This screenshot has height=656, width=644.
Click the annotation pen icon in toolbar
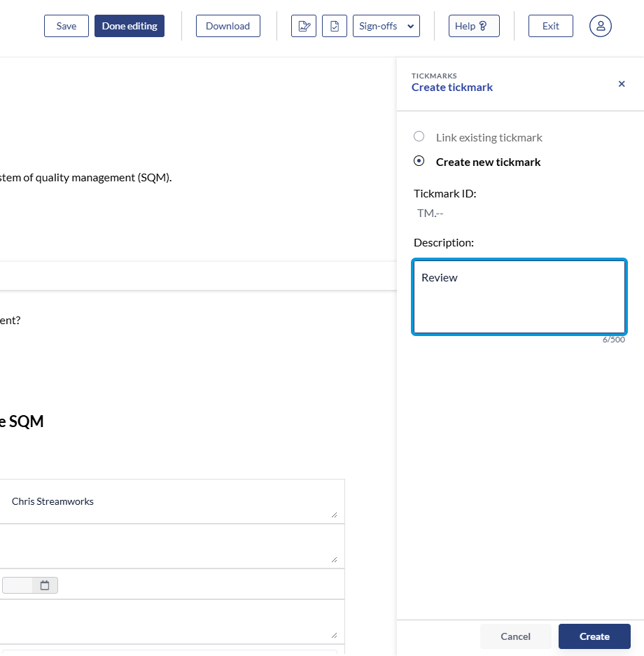tap(304, 26)
